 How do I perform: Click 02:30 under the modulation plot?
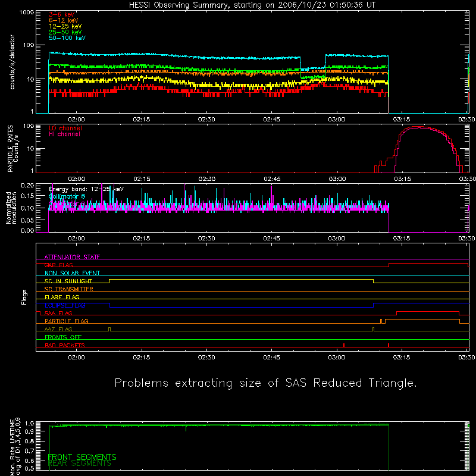click(x=206, y=239)
